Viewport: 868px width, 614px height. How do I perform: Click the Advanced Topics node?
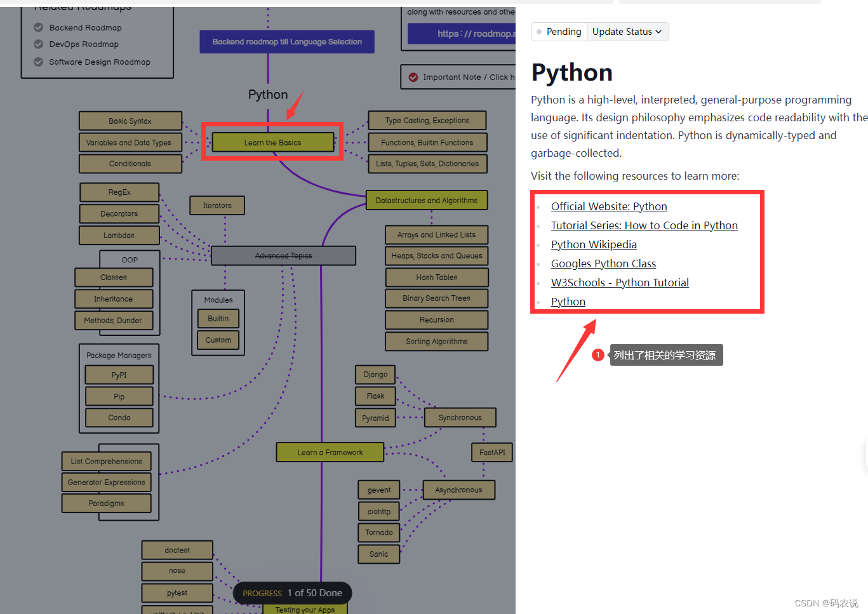click(283, 255)
